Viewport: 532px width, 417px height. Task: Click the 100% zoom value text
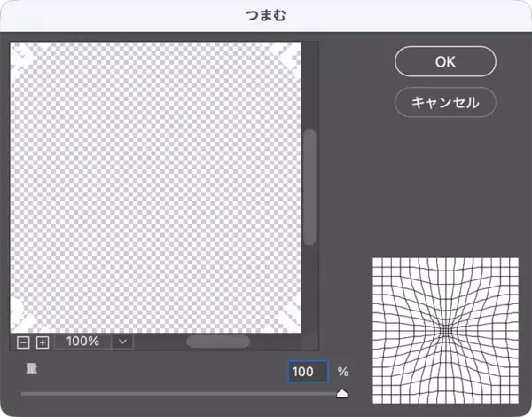tap(82, 342)
